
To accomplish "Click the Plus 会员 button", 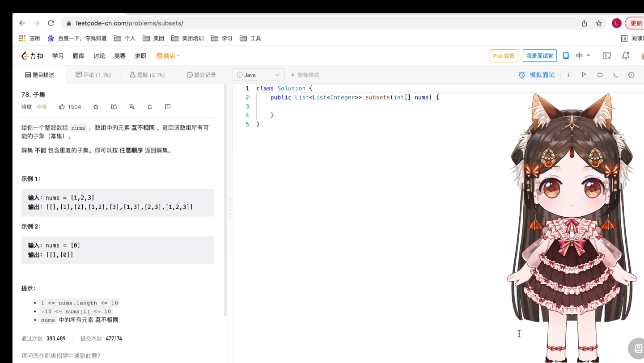I will point(504,56).
